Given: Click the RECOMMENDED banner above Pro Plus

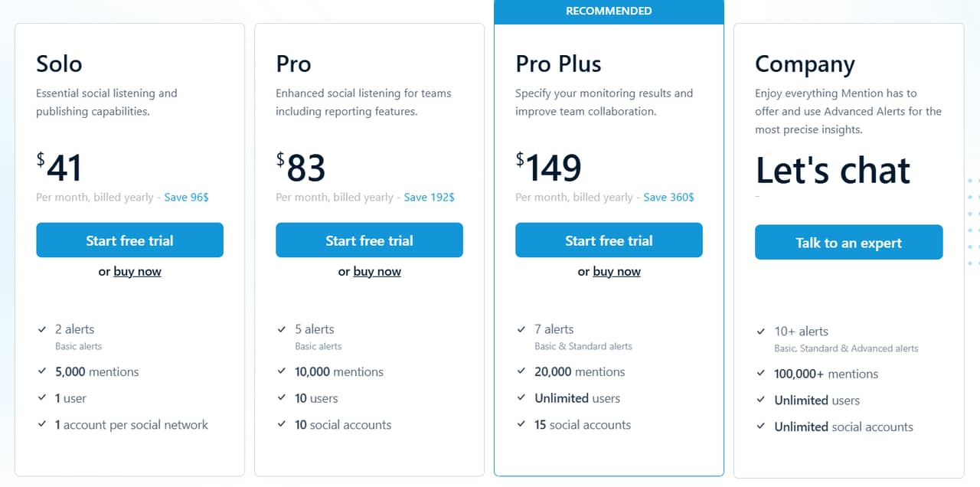Looking at the screenshot, I should [x=609, y=11].
